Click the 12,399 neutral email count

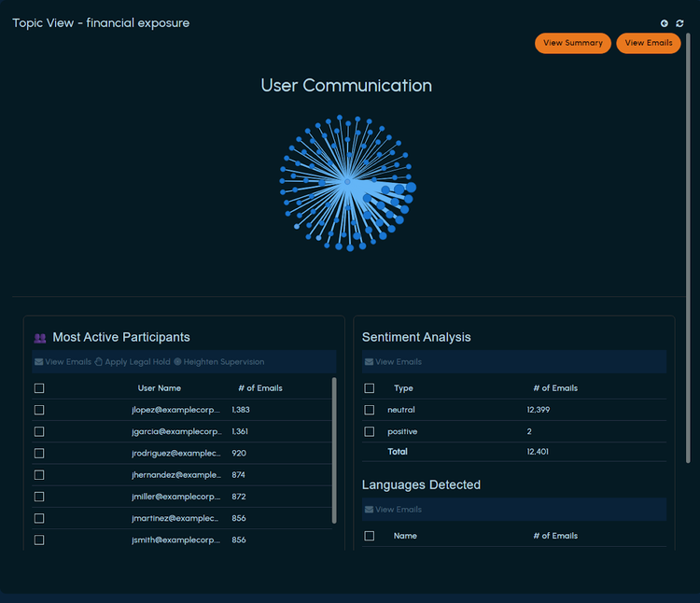point(538,410)
